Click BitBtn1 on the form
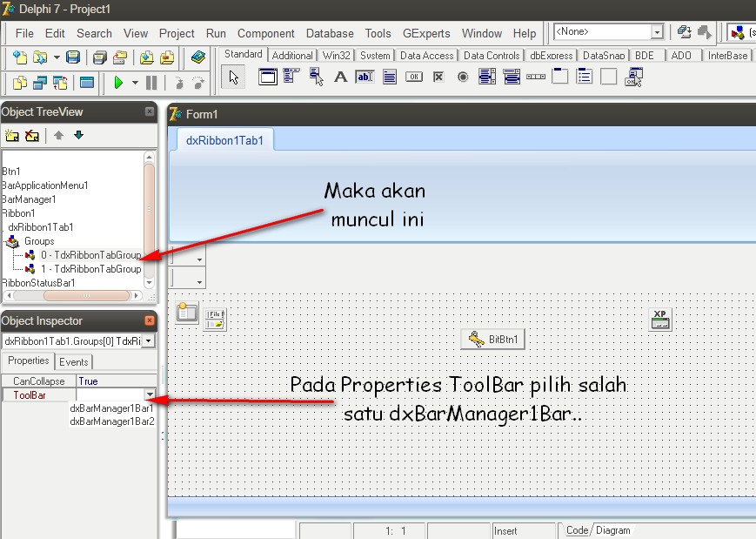This screenshot has height=539, width=756. pos(492,340)
